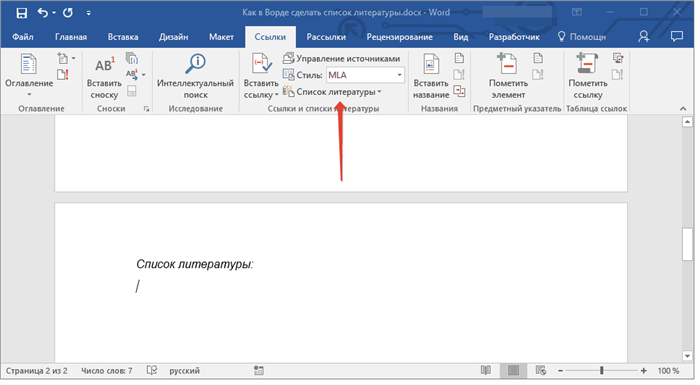Click Insert Table of Authorities icon
The image size is (700, 385).
618,58
